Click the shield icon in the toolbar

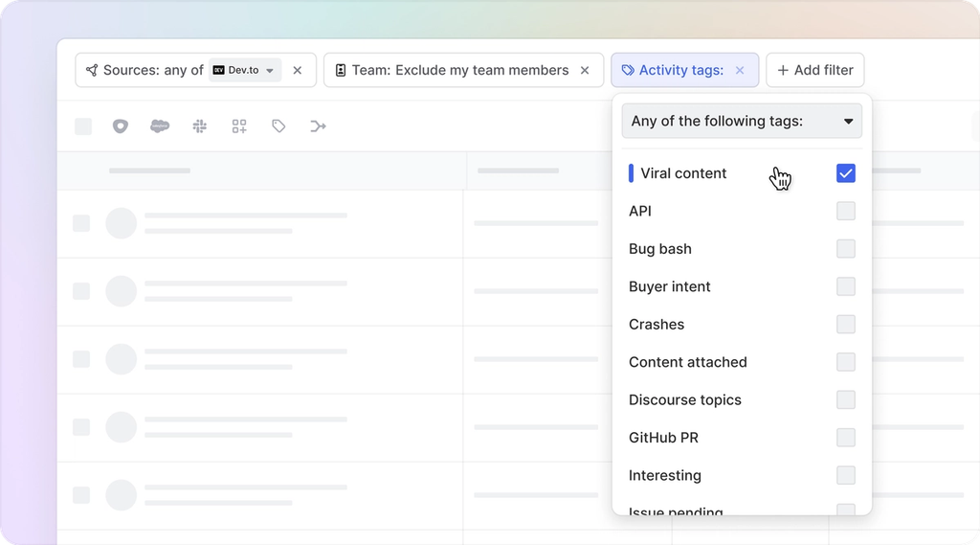[x=120, y=126]
